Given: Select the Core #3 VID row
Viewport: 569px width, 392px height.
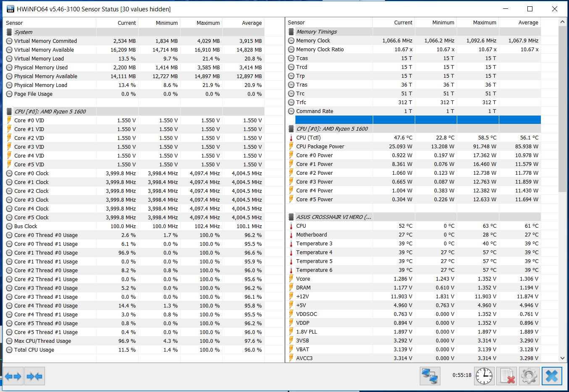Looking at the screenshot, I should pos(134,147).
